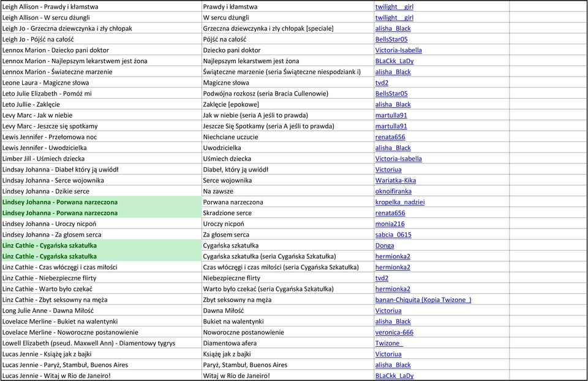Click cell Lindsay Johanna - Serce wojownika
This screenshot has height=381, width=588.
point(101,181)
